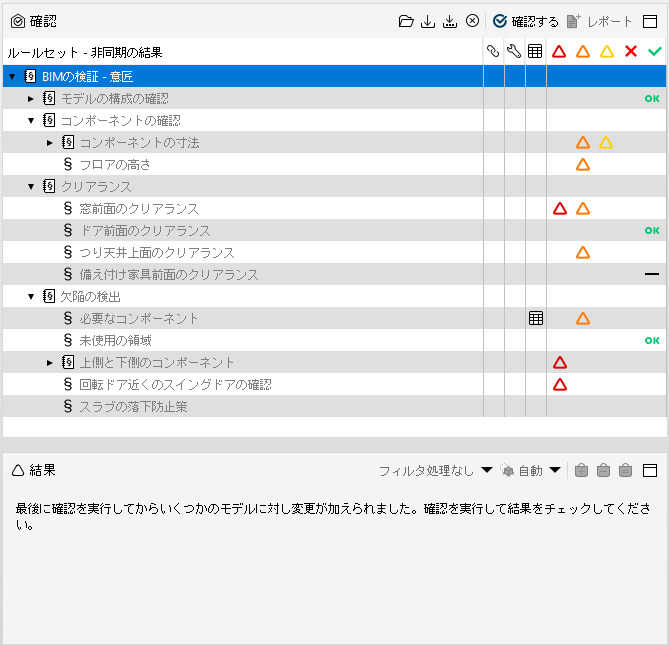Viewport: 669px width, 645px height.
Task: Click the first minus box icon in 結果 toolbar
Action: point(603,471)
